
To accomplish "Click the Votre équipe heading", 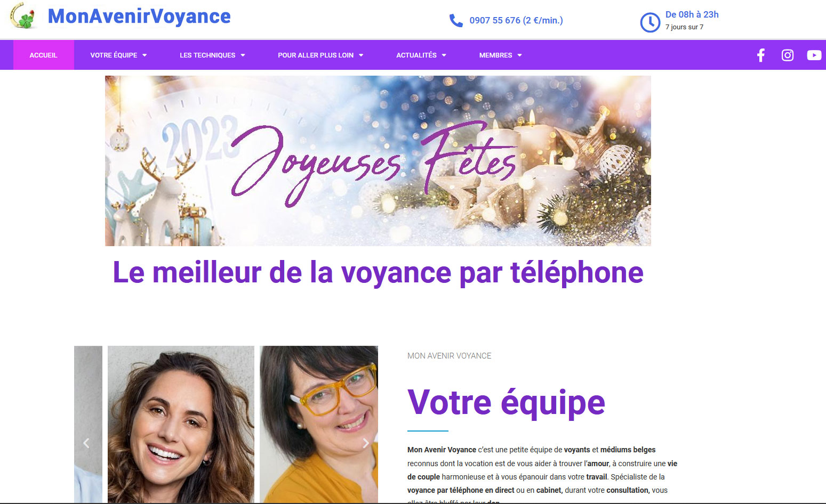I will [506, 402].
